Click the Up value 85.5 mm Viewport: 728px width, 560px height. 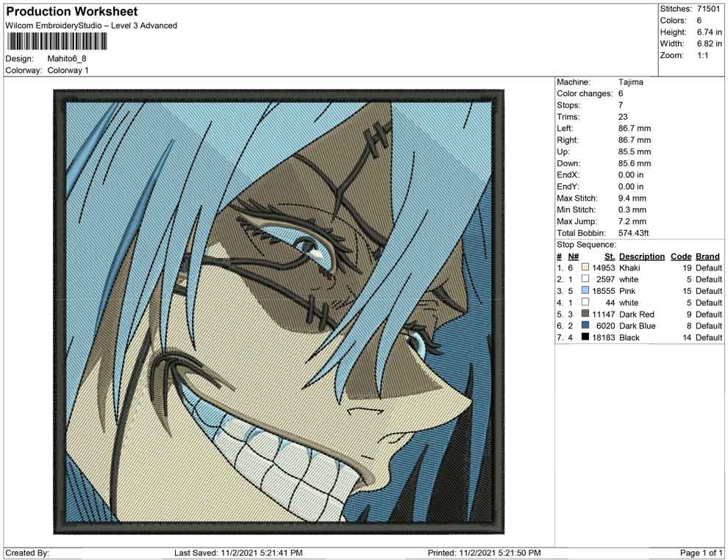click(634, 151)
